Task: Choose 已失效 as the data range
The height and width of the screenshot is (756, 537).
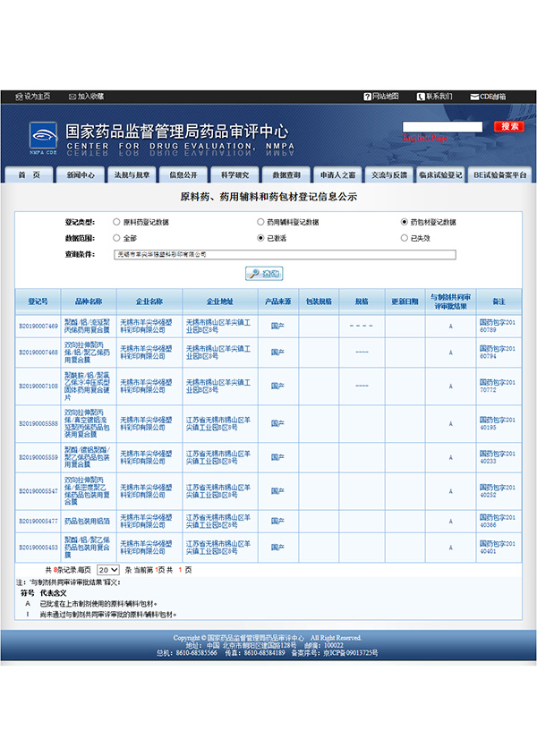Action: pyautogui.click(x=405, y=238)
